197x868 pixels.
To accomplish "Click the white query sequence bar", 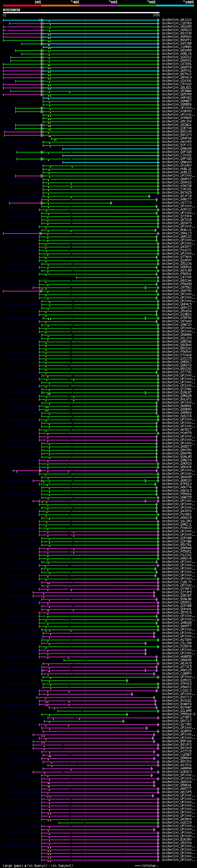I will click(x=81, y=13).
